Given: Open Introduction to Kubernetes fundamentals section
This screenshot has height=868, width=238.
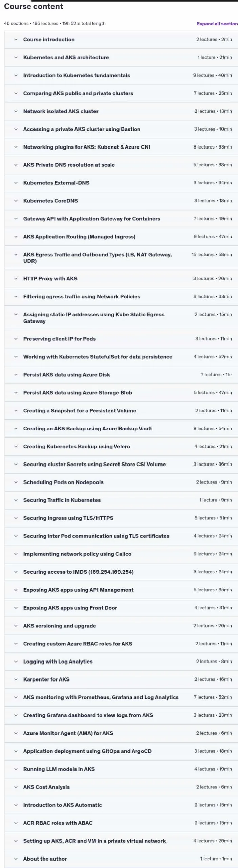Looking at the screenshot, I should coord(121,75).
